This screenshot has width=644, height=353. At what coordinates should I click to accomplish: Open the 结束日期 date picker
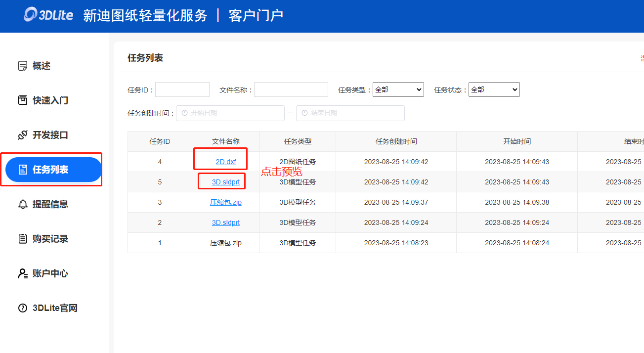(350, 113)
